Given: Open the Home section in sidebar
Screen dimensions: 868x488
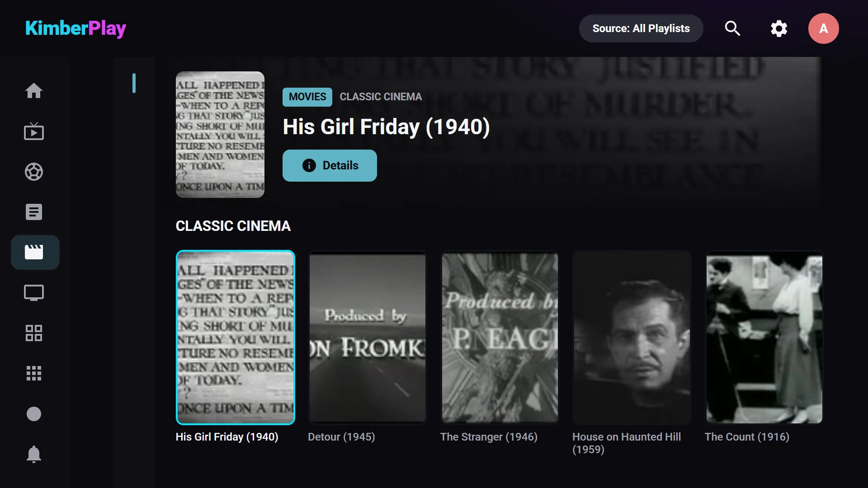Looking at the screenshot, I should 34,91.
